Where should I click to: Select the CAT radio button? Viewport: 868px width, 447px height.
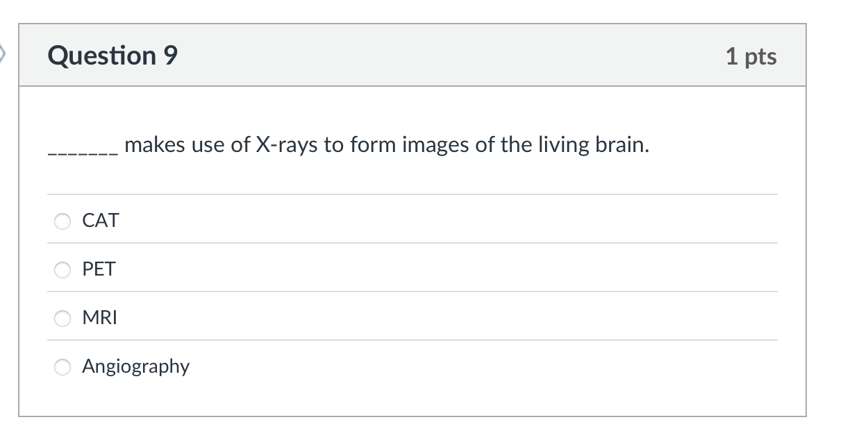click(62, 221)
